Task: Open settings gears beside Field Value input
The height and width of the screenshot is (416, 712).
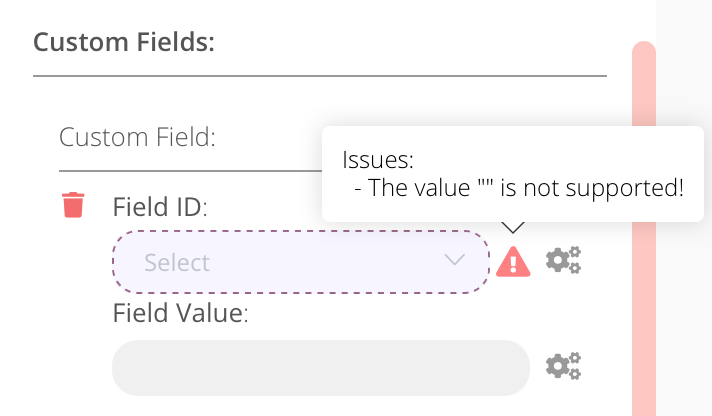Action: pyautogui.click(x=563, y=366)
